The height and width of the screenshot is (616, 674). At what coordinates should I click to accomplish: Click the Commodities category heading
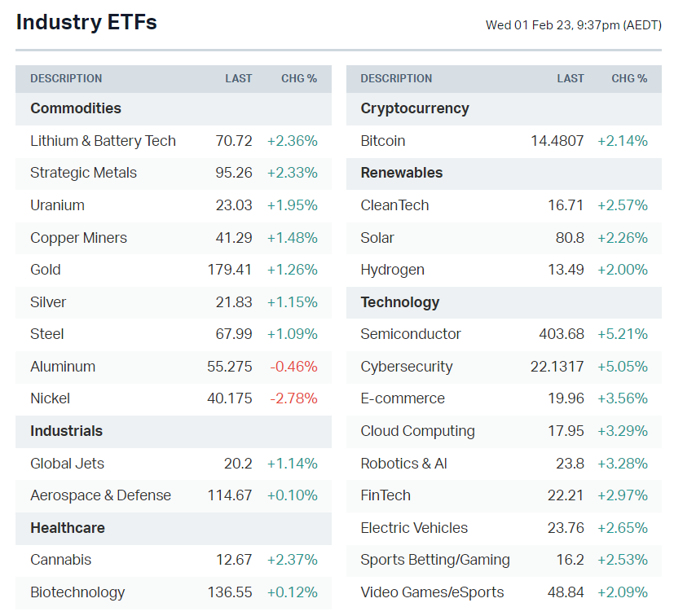[x=76, y=108]
